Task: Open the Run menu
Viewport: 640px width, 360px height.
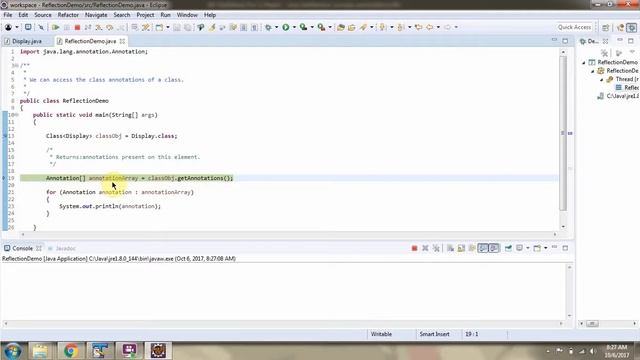Action: (x=165, y=15)
